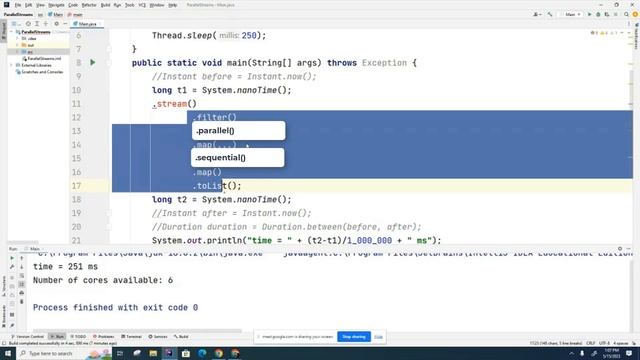Viewport: 640px width, 360px height.
Task: Open Microsoft Store from taskbar
Action: (186, 353)
